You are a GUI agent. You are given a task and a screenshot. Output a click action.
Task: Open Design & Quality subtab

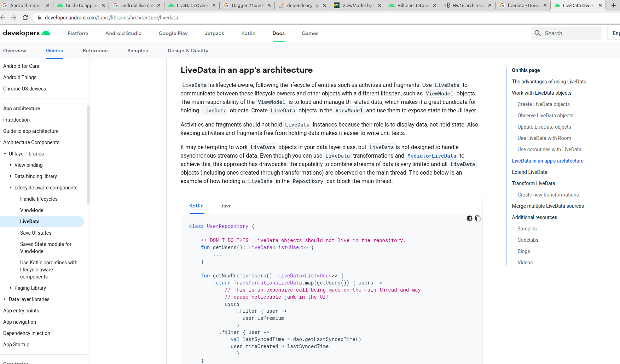[x=188, y=51]
